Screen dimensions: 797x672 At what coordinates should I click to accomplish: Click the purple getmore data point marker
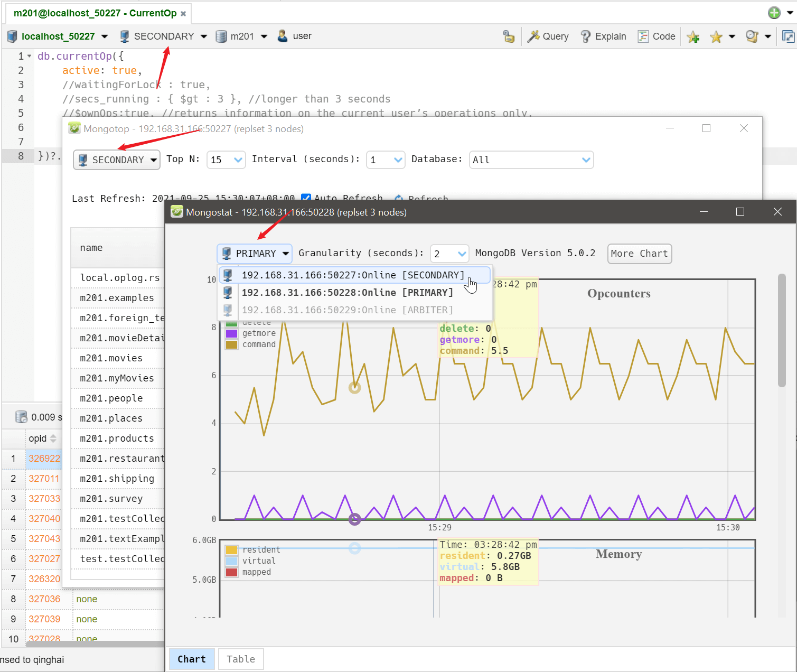[354, 519]
